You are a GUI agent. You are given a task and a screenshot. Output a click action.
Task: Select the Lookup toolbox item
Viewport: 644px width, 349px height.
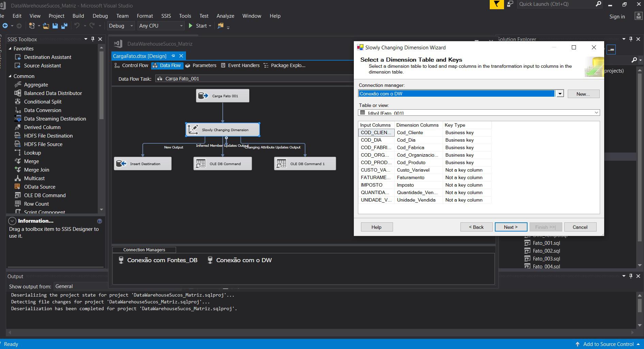(32, 153)
